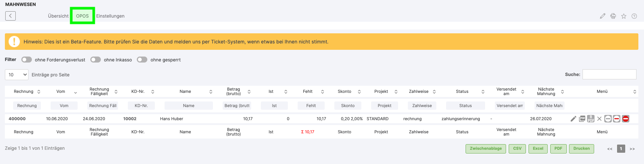Export the table using the CSV button
Viewport: 644px width, 164px height.
(x=517, y=149)
